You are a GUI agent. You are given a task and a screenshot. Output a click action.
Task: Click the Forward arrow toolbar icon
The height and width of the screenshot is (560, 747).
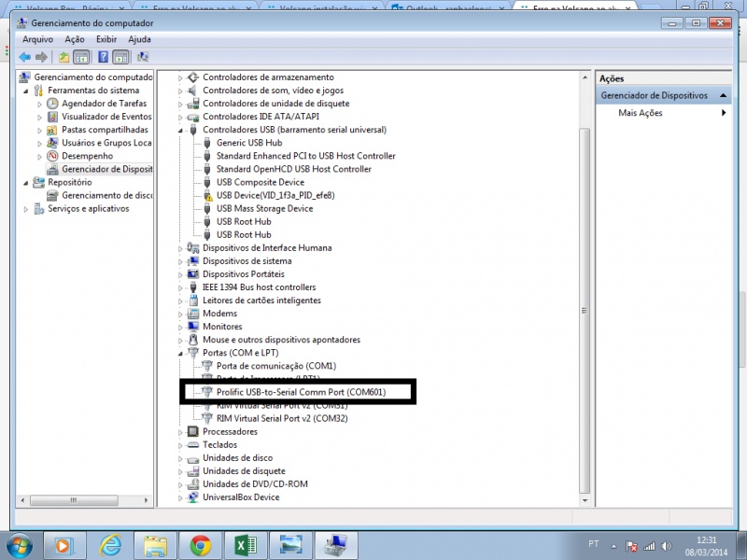(41, 58)
